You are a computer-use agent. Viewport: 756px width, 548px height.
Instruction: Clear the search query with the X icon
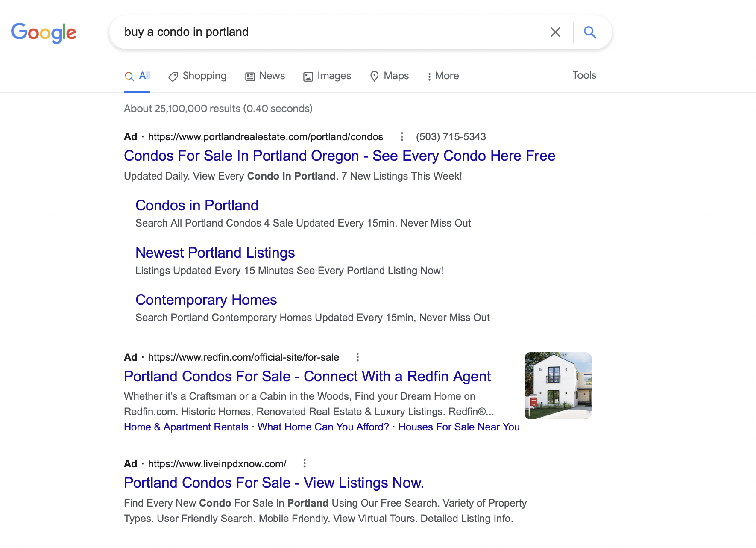[555, 32]
